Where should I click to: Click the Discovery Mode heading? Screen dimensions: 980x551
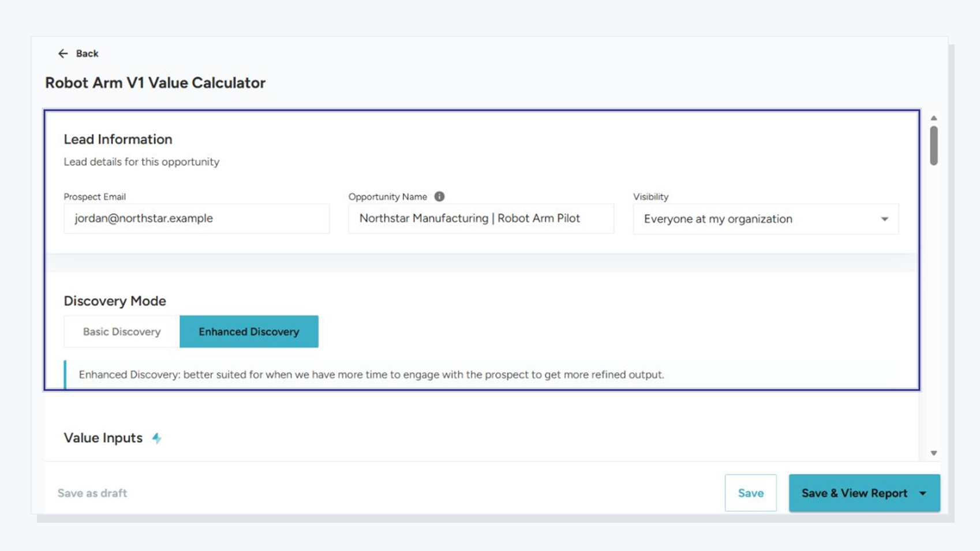115,301
